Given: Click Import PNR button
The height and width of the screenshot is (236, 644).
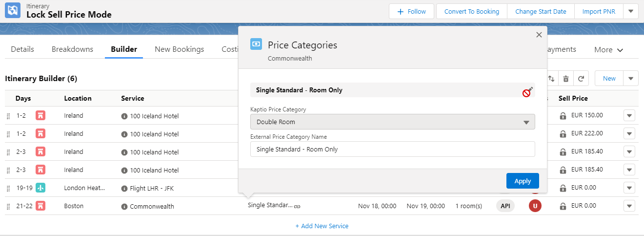Looking at the screenshot, I should 599,11.
